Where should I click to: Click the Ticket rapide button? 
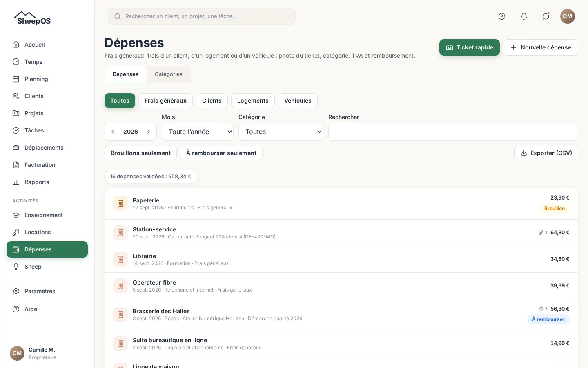click(470, 47)
